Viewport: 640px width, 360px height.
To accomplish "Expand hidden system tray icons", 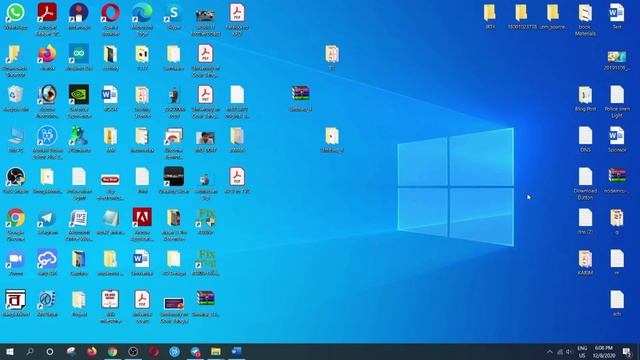I will click(x=550, y=352).
